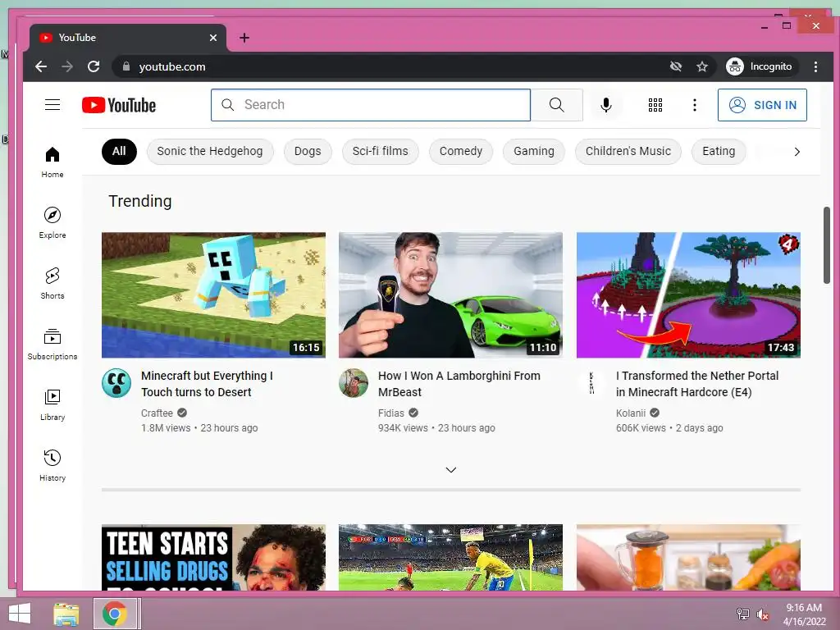The width and height of the screenshot is (840, 630).
Task: Select the Dogs chip
Action: tap(308, 152)
